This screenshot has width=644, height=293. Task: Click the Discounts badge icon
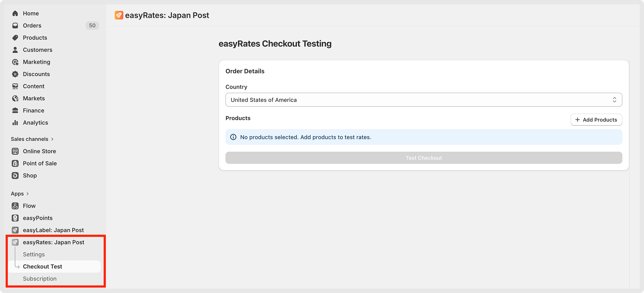pos(15,74)
